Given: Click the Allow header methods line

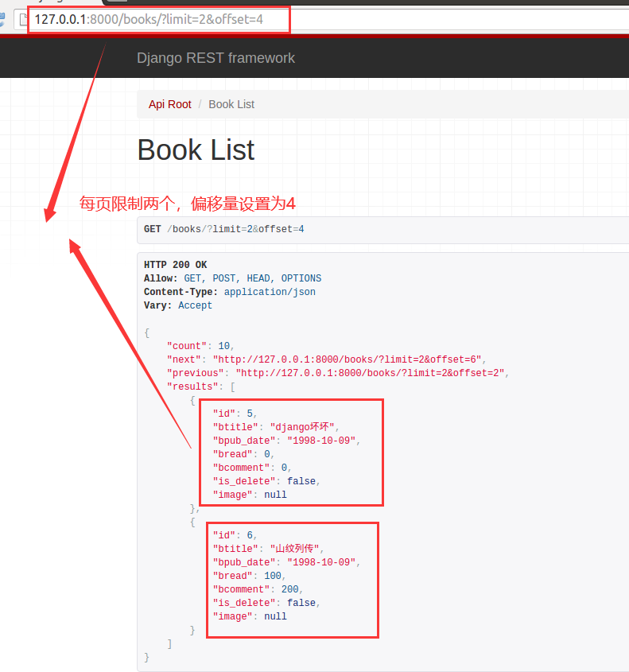Looking at the screenshot, I should coord(232,278).
